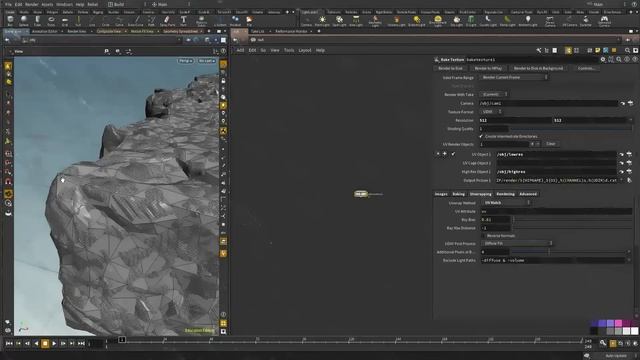Screen dimensions: 640x360
Task: Open network editor Tools menu
Action: click(x=289, y=50)
